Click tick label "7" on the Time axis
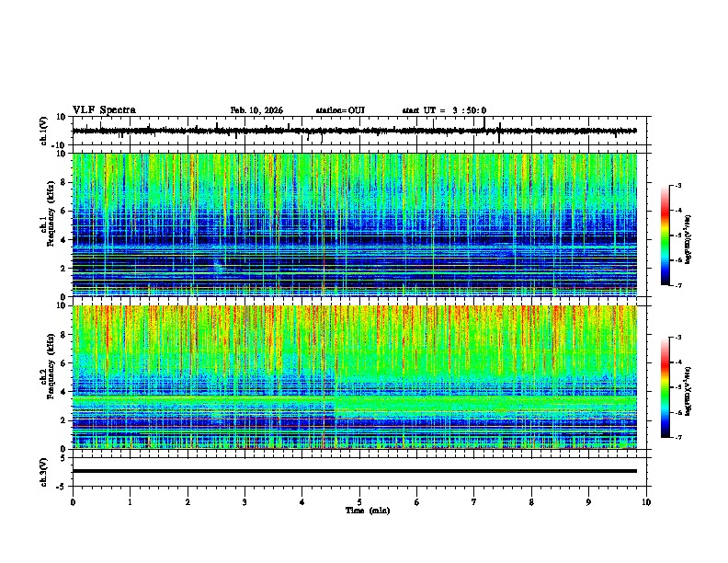728x563 pixels. 474,502
